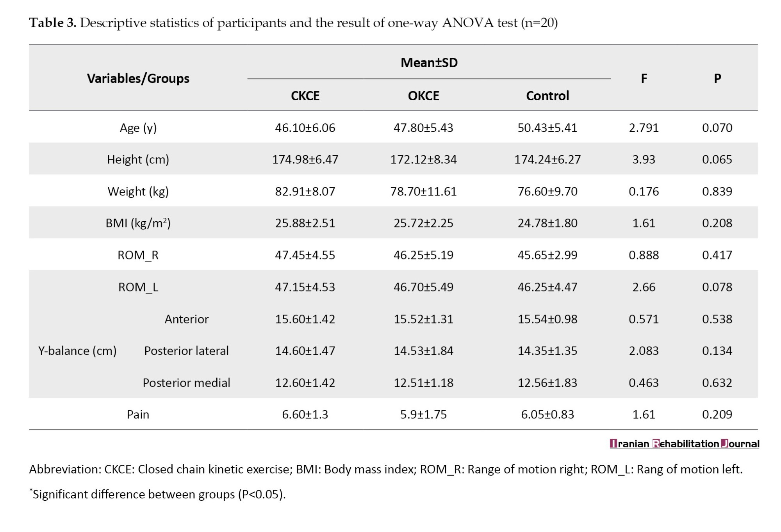The image size is (781, 532).
Task: Click the Pain row P value 0.209
Action: (x=717, y=415)
